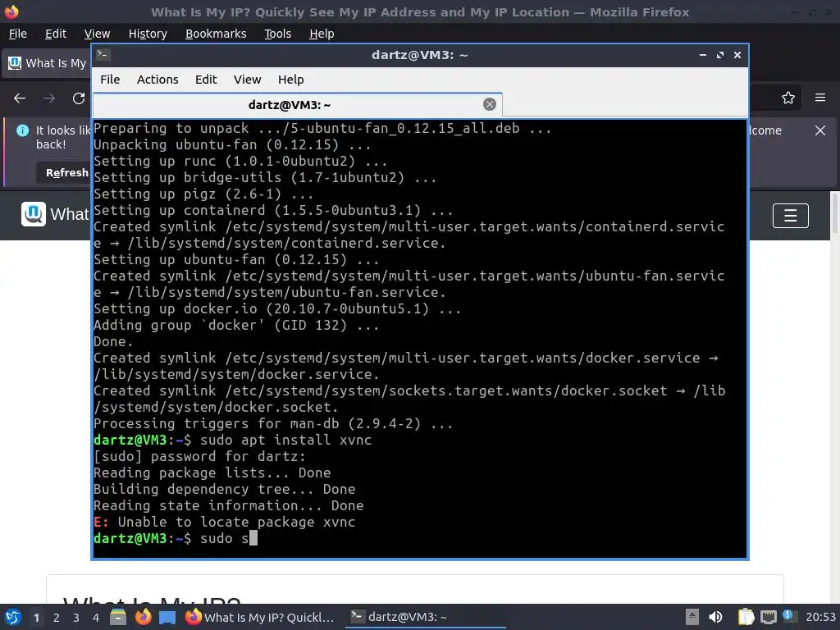The height and width of the screenshot is (630, 840).
Task: Maximize the terminal window
Action: [720, 55]
